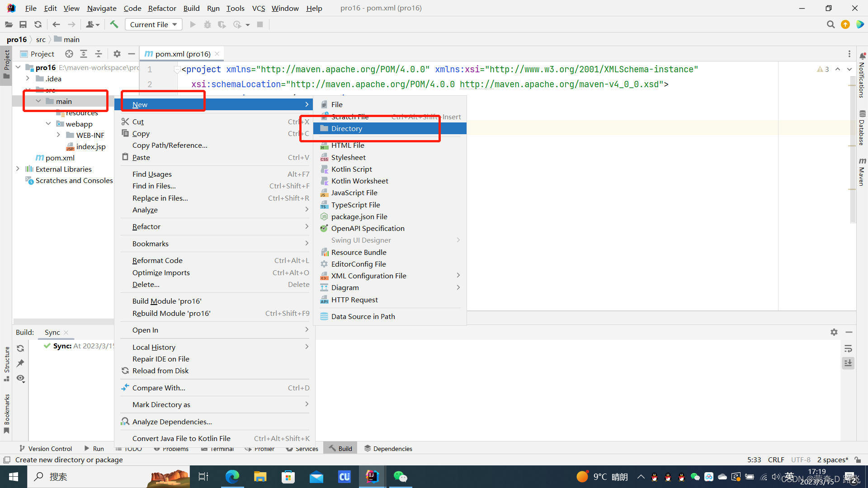Click the Save All toolbar icon

(23, 24)
